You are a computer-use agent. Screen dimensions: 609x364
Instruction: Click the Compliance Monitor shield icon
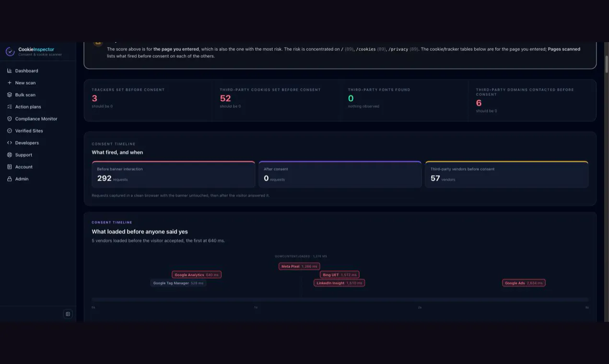(x=10, y=119)
